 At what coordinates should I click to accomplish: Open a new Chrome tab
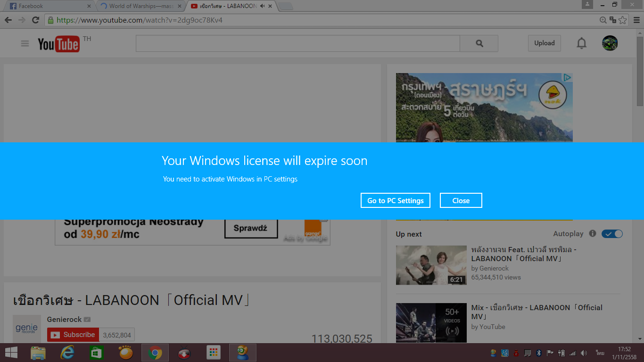pyautogui.click(x=286, y=6)
